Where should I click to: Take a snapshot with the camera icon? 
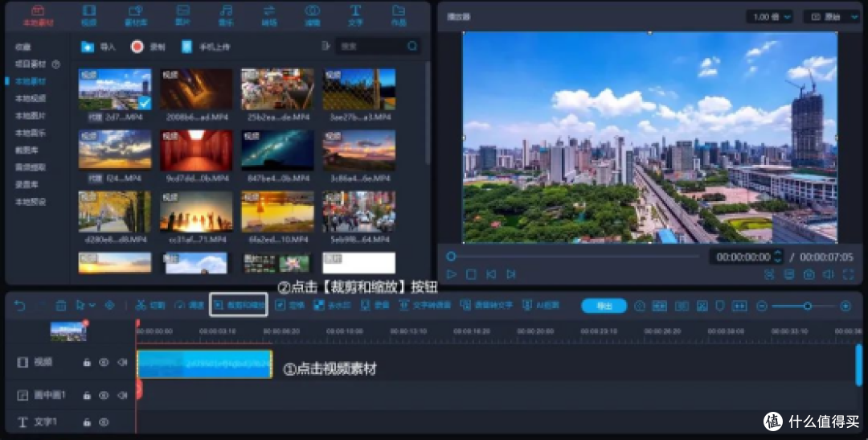(809, 274)
